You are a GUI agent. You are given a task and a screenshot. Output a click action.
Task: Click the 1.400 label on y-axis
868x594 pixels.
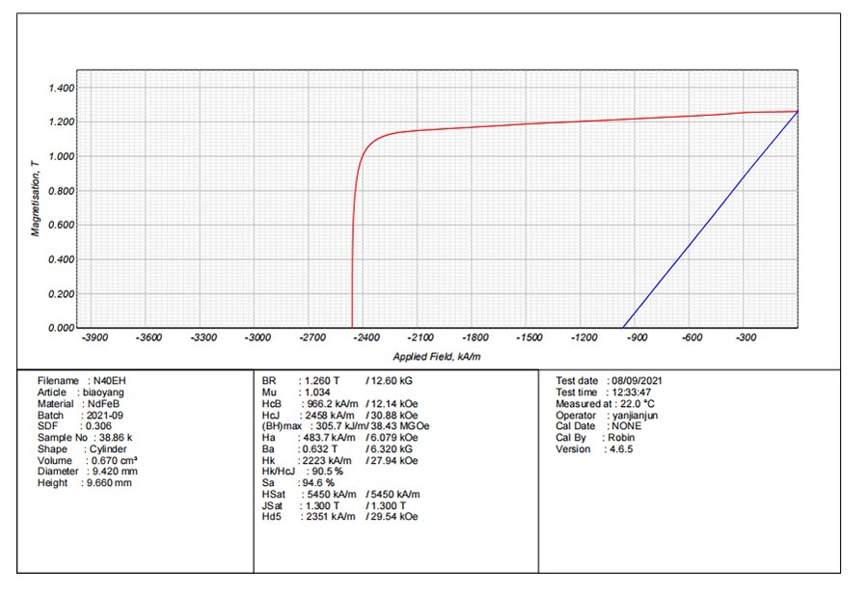click(x=61, y=89)
